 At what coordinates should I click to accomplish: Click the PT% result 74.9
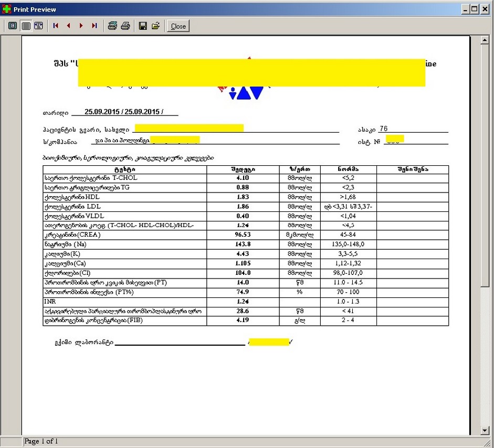243,292
